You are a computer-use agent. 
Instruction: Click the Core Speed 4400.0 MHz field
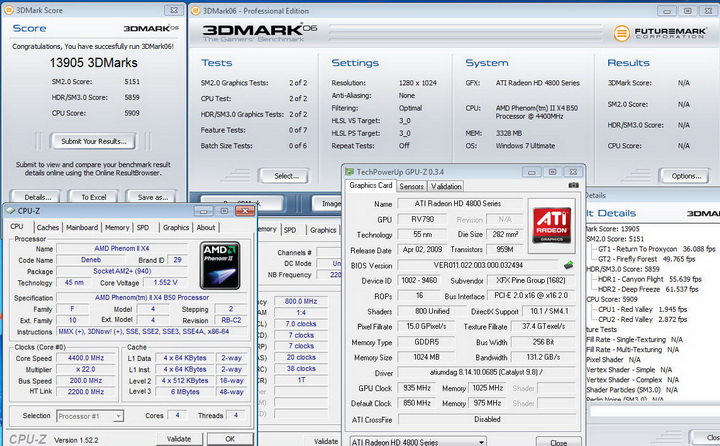(x=86, y=358)
